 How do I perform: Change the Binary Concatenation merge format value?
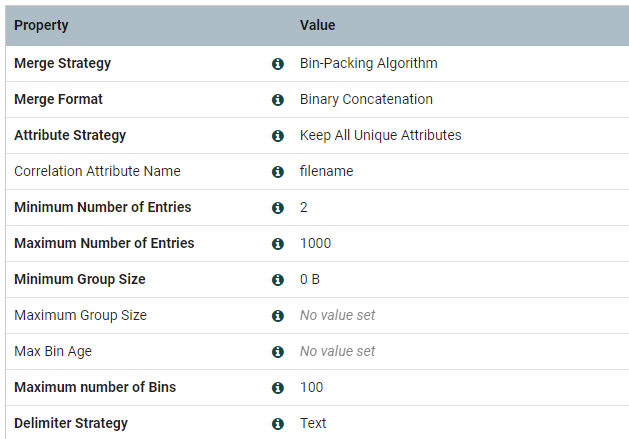point(366,100)
